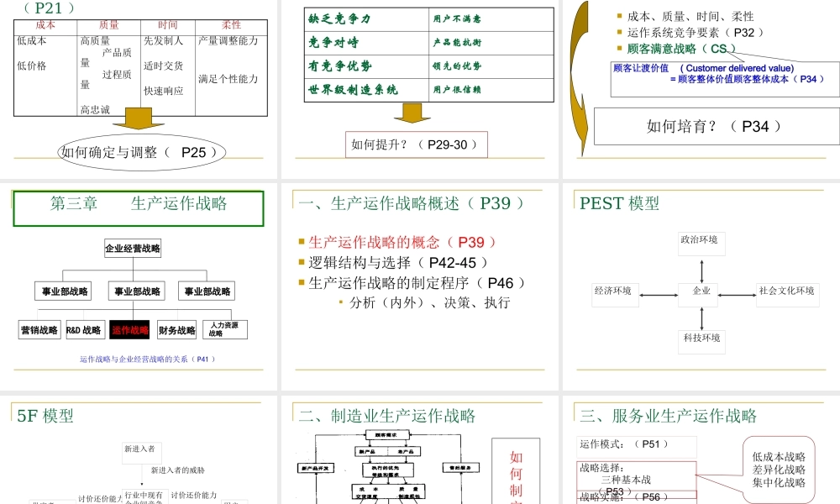
Task: Open the 5F 模型 slide thumbnail
Action: 139,450
